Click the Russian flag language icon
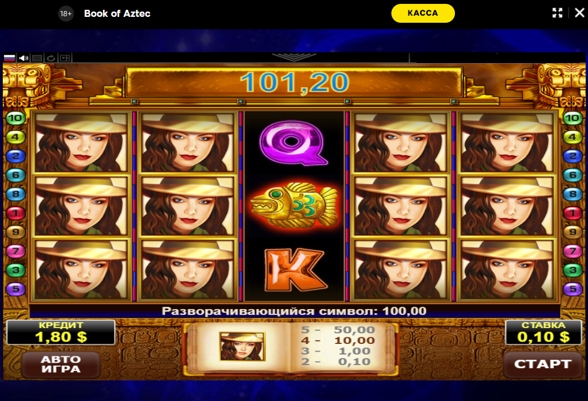This screenshot has height=401, width=588. point(9,58)
